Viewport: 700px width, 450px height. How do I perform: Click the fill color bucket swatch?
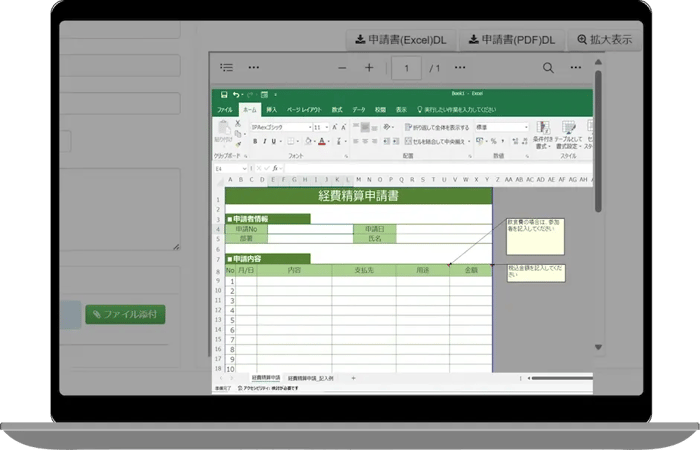(x=308, y=142)
